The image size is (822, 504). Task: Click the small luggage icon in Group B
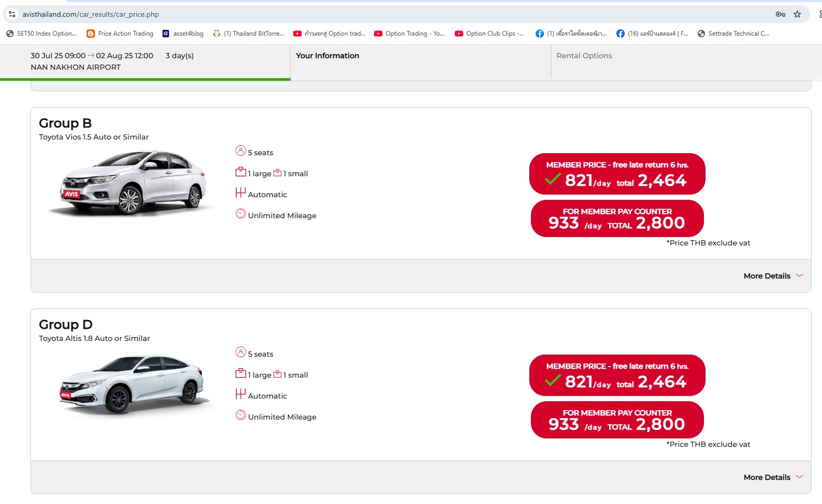click(277, 172)
